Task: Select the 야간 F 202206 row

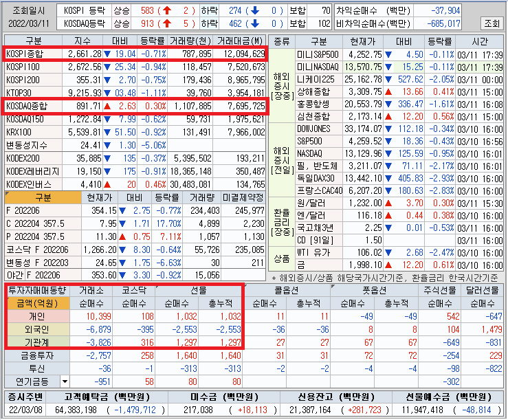Action: pyautogui.click(x=135, y=276)
